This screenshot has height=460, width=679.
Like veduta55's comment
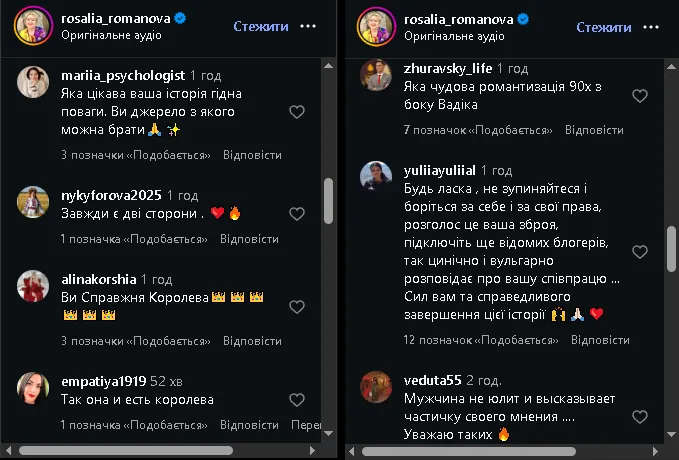coord(640,416)
